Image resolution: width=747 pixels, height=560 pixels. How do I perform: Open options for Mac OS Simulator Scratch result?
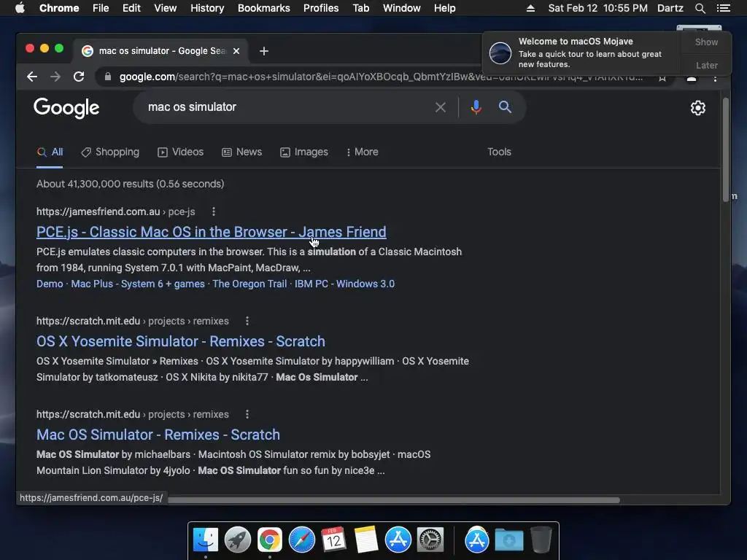[247, 414]
